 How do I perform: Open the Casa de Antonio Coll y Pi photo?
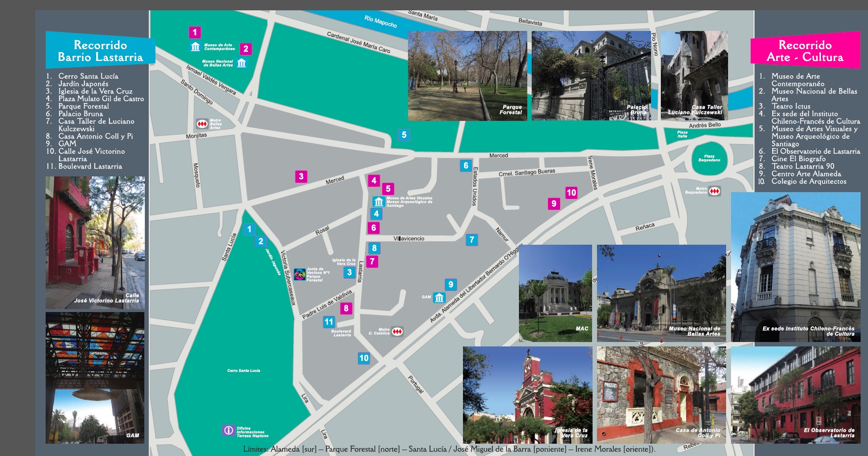[x=661, y=395]
